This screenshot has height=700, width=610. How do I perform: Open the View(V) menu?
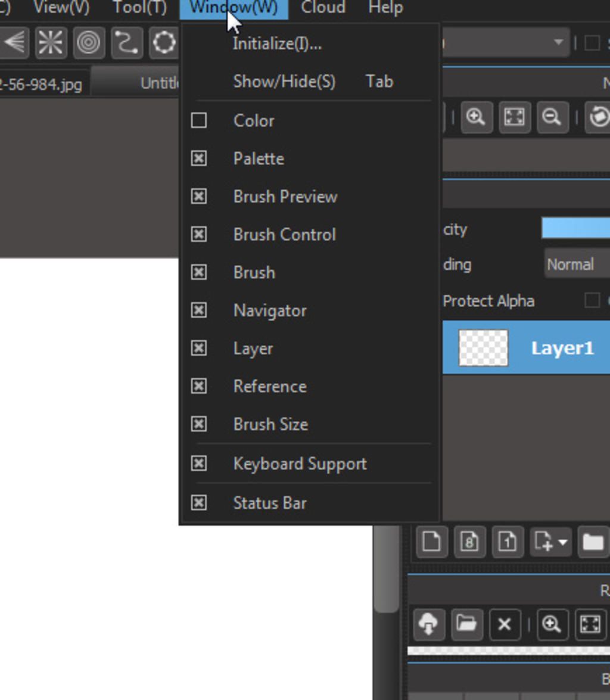(x=61, y=8)
